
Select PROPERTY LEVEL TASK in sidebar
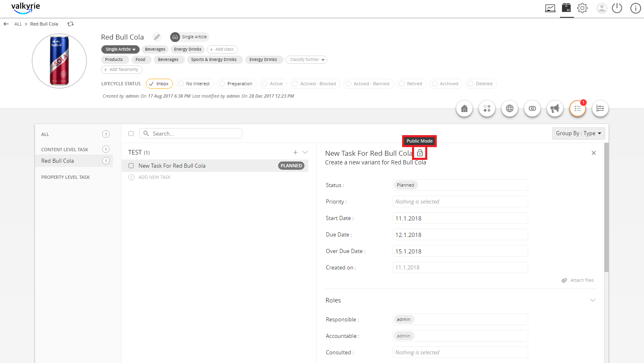(66, 177)
